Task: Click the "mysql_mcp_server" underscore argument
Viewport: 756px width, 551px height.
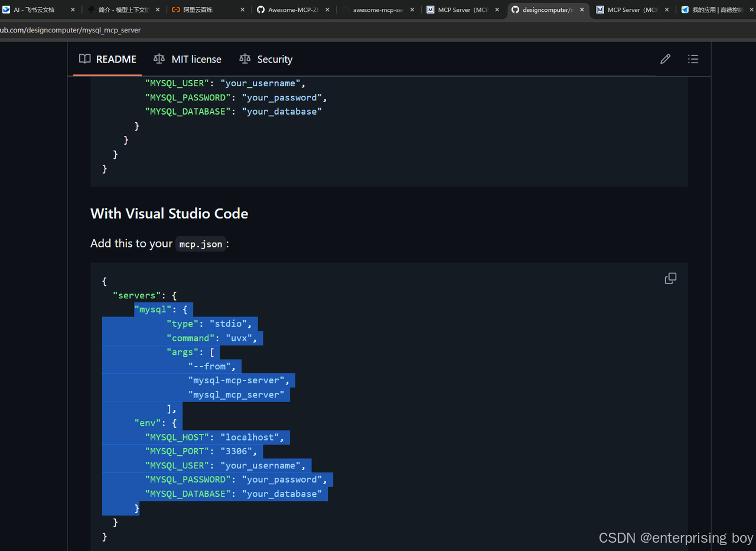Action: point(236,394)
